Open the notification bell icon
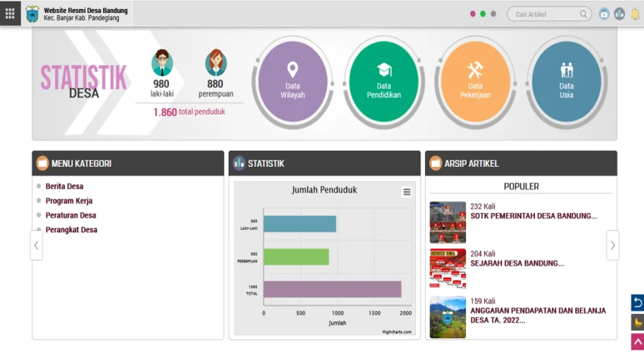The image size is (644, 352). point(635,14)
